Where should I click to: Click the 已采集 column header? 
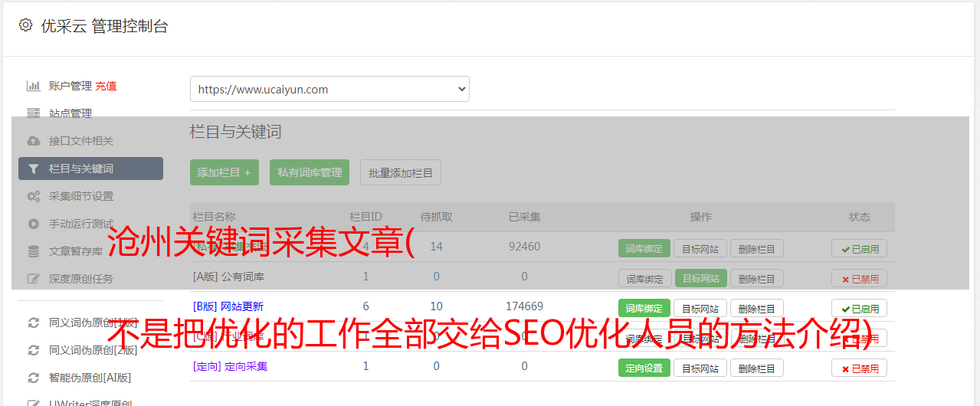pyautogui.click(x=524, y=217)
